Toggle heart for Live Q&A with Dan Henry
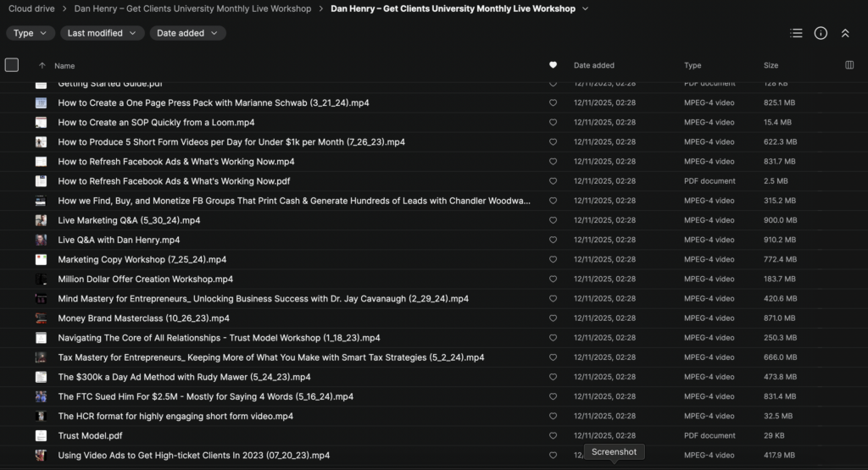This screenshot has height=470, width=868. click(x=554, y=240)
